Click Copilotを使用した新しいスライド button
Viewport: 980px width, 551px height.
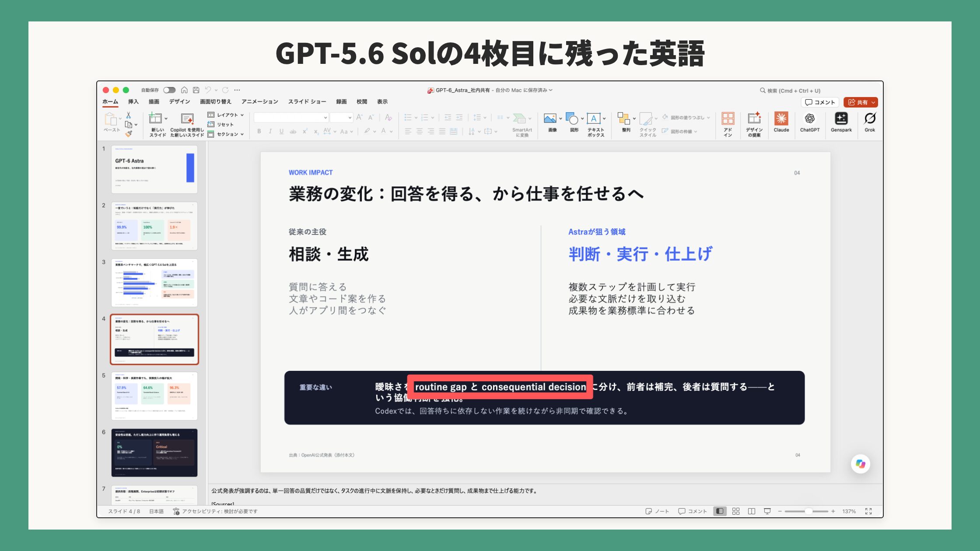187,125
